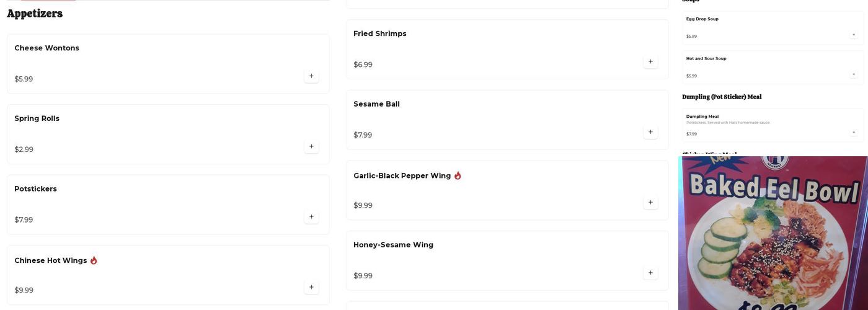Viewport: 868px width, 310px height.
Task: Click the plus icon for Potstickers
Action: 311,217
